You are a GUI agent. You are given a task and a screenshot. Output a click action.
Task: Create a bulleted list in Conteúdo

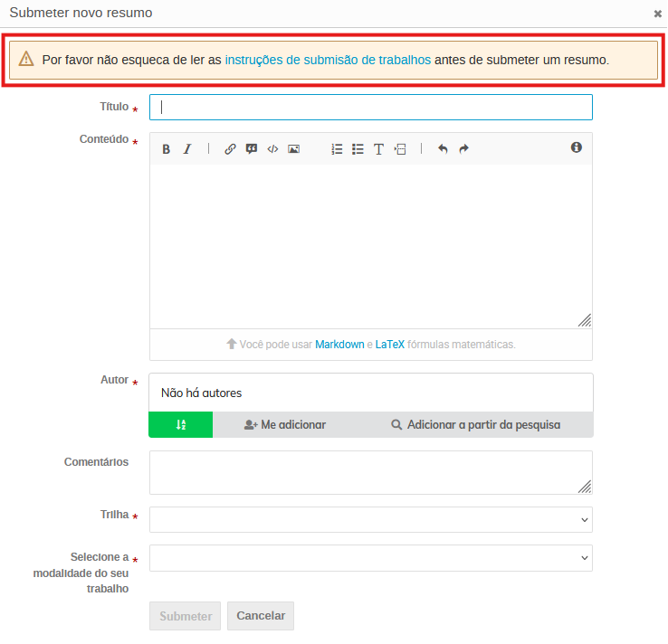point(358,149)
